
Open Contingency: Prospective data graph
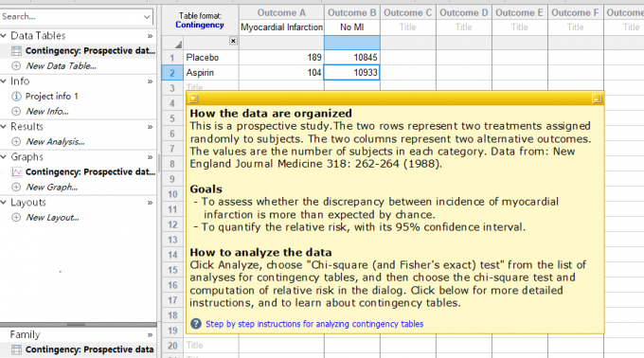[90, 172]
